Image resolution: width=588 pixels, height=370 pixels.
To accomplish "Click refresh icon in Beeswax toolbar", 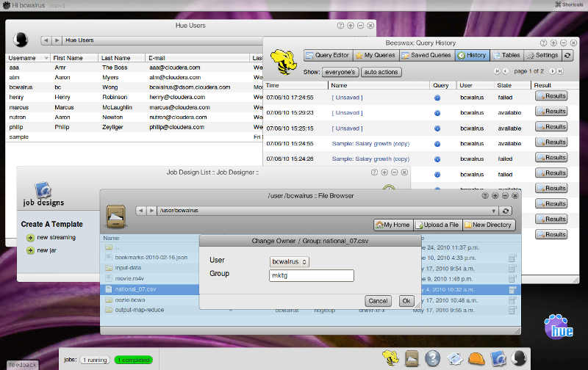I will click(x=567, y=55).
